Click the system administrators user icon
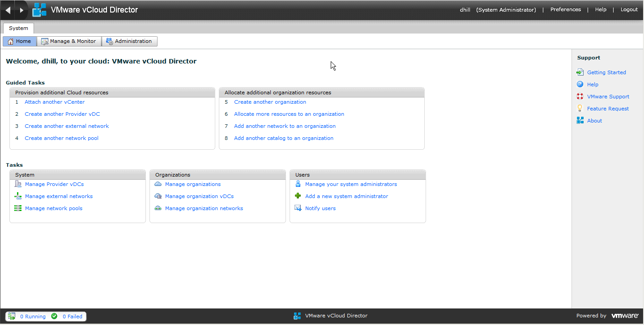 click(x=298, y=184)
